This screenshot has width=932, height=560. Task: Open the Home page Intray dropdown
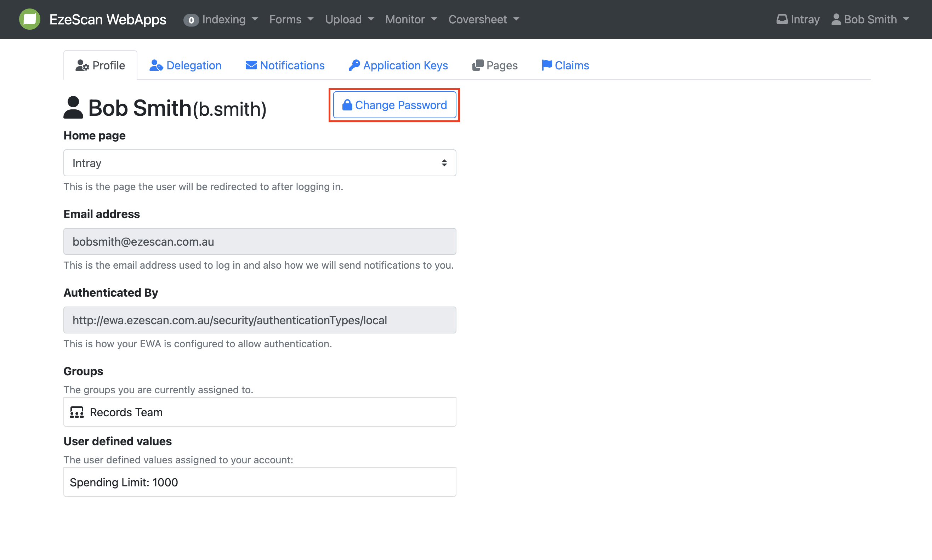tap(259, 163)
